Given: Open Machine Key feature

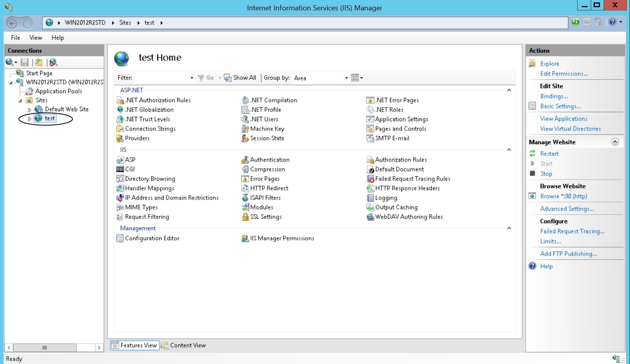Looking at the screenshot, I should [263, 129].
